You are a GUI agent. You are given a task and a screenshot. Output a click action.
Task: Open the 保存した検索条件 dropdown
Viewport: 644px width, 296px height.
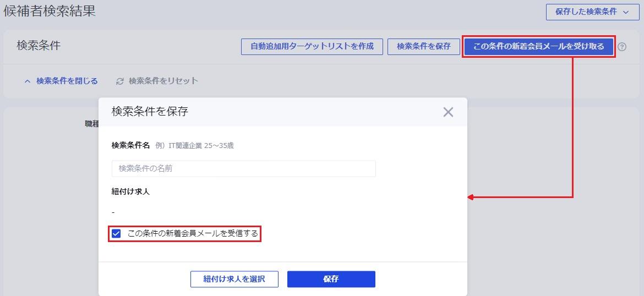click(x=592, y=12)
